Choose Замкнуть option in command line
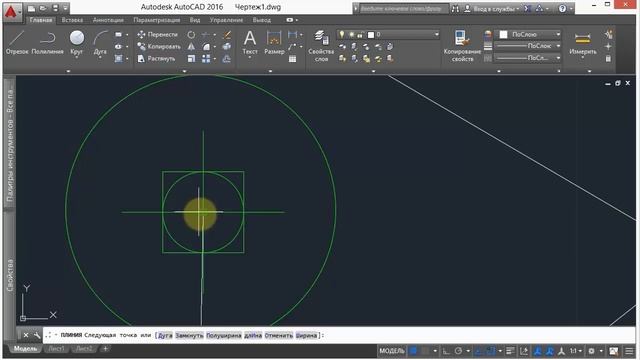The width and height of the screenshot is (640, 360). tap(189, 336)
